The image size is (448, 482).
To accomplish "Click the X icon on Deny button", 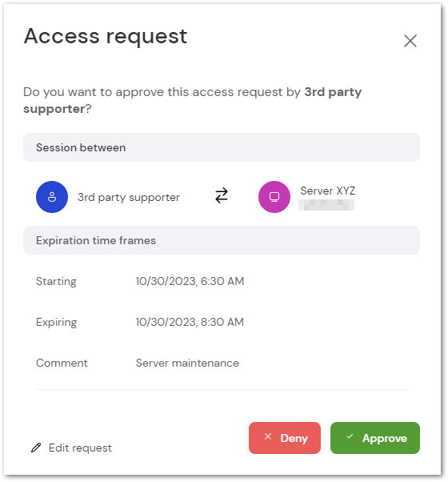I will 268,436.
